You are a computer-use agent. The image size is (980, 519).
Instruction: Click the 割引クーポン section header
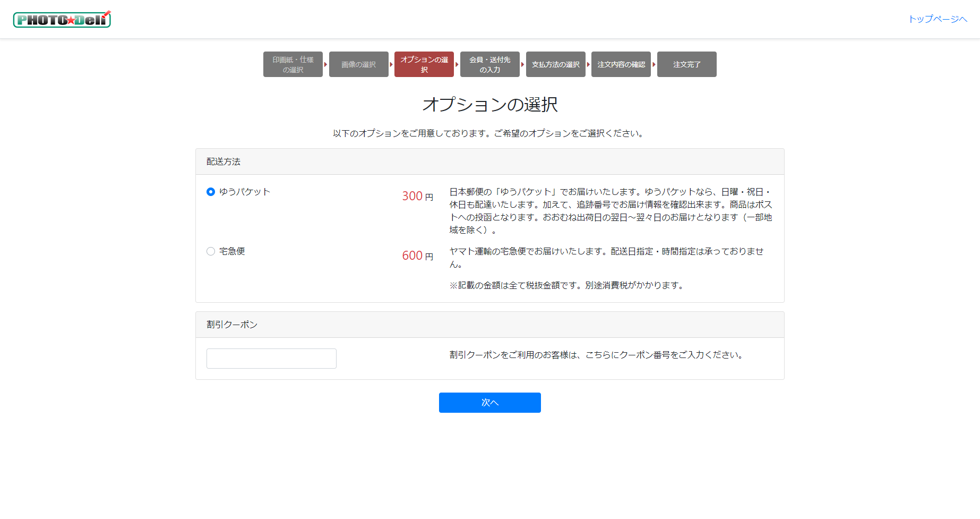pyautogui.click(x=232, y=325)
